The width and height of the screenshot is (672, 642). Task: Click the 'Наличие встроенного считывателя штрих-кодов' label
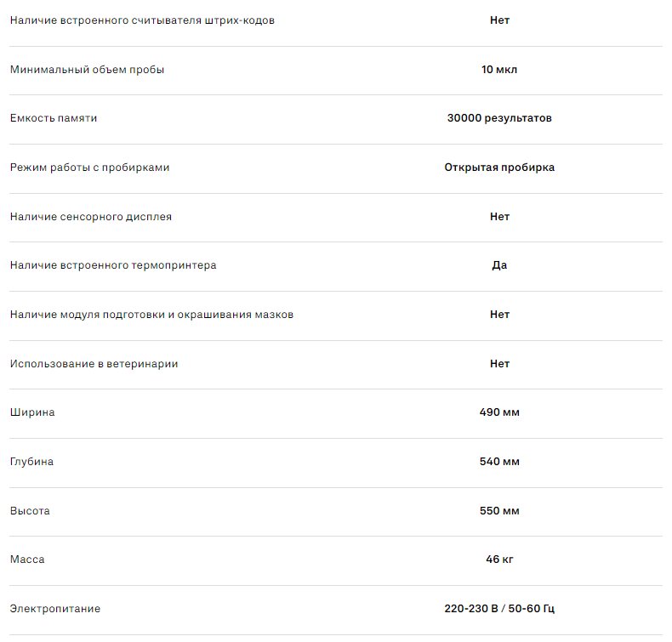coord(142,20)
